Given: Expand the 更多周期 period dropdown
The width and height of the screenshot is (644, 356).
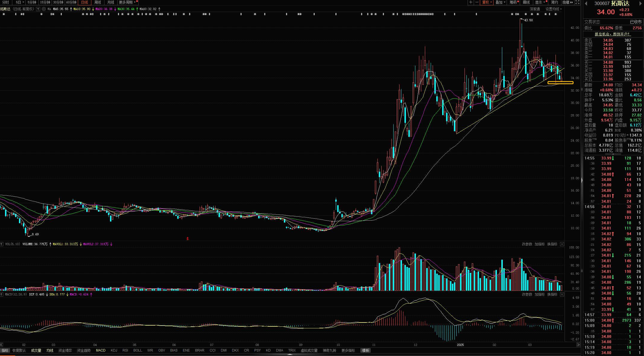Looking at the screenshot, I should click(127, 2).
